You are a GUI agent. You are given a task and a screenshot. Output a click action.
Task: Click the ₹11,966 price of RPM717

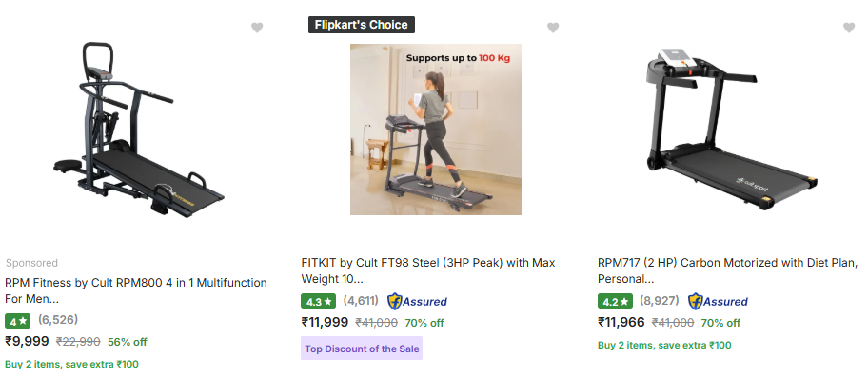pos(621,323)
